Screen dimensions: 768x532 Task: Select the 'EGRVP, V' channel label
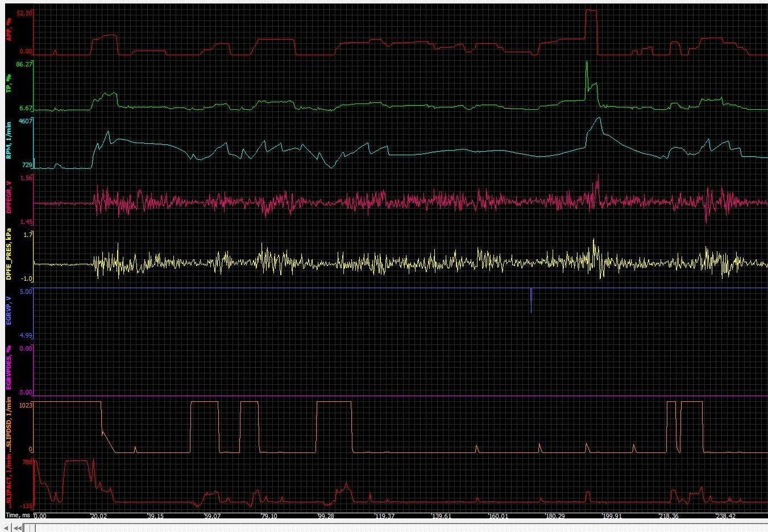click(x=9, y=311)
